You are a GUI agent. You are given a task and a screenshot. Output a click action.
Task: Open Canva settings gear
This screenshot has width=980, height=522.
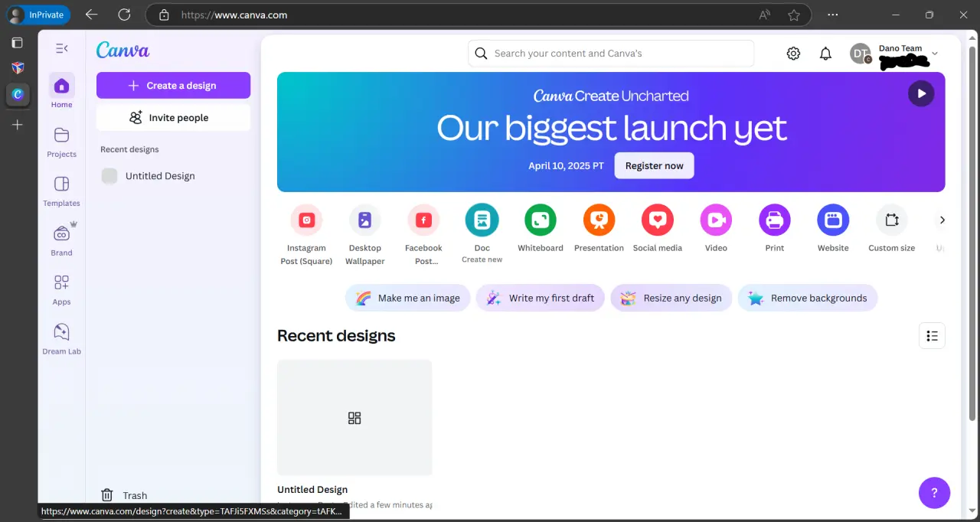click(x=794, y=54)
